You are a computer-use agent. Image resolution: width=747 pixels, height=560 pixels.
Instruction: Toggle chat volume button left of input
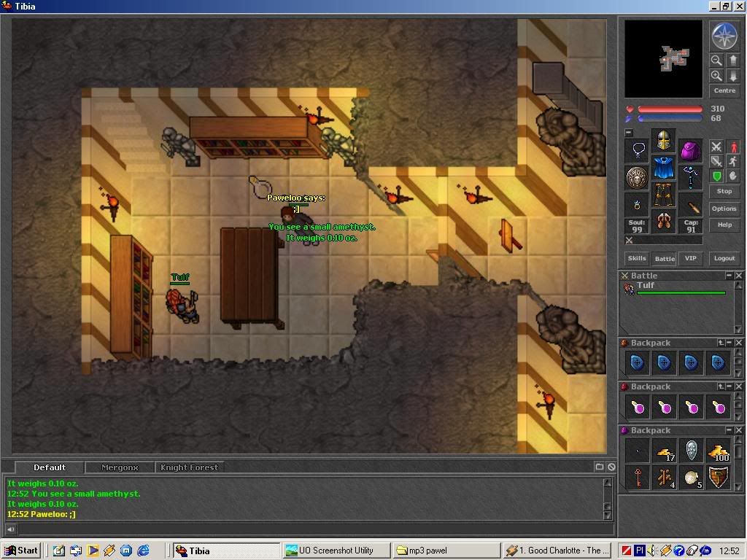(x=10, y=529)
